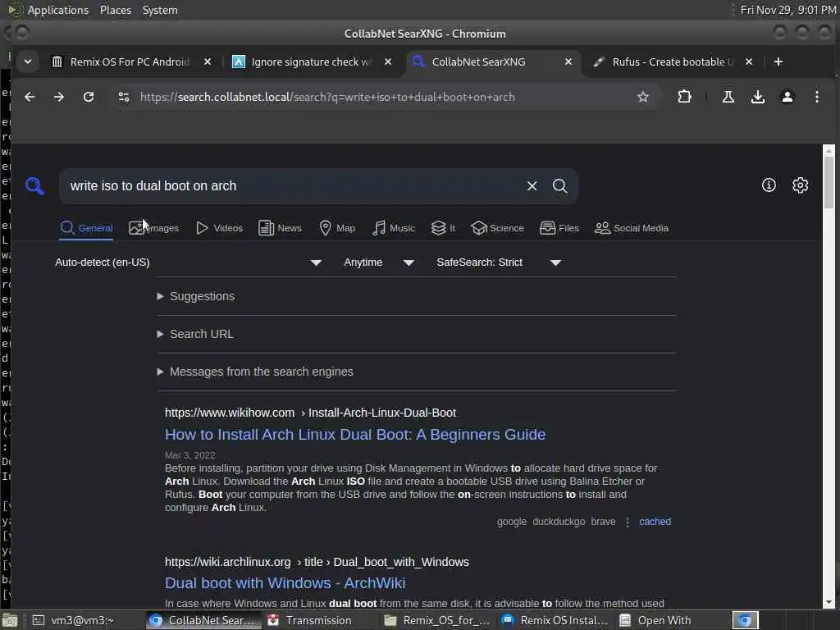Reload the current page
The height and width of the screenshot is (630, 840).
coord(89,97)
